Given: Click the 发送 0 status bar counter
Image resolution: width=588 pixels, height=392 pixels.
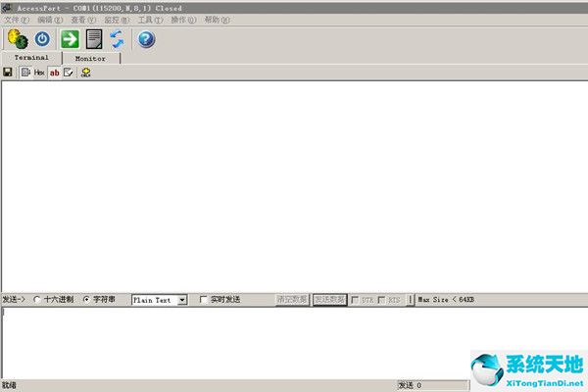Looking at the screenshot, I should click(x=433, y=385).
